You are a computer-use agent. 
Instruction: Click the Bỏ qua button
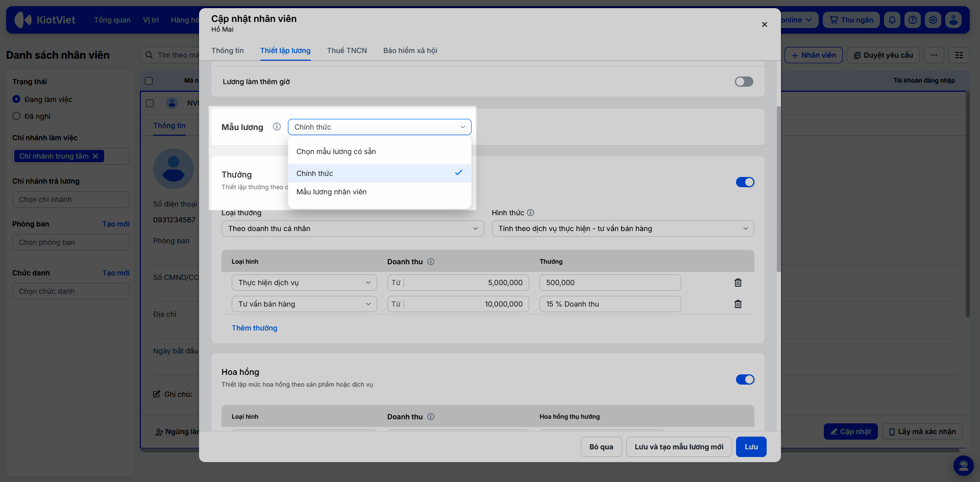click(601, 447)
